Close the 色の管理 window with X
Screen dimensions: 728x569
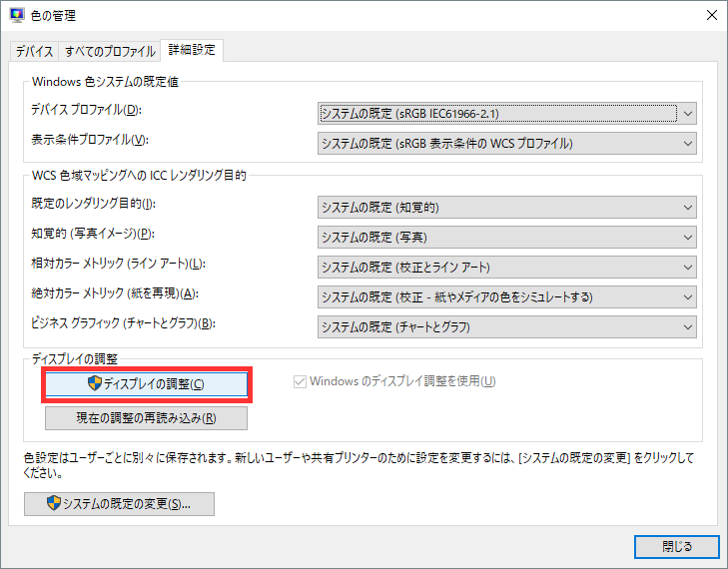point(711,16)
